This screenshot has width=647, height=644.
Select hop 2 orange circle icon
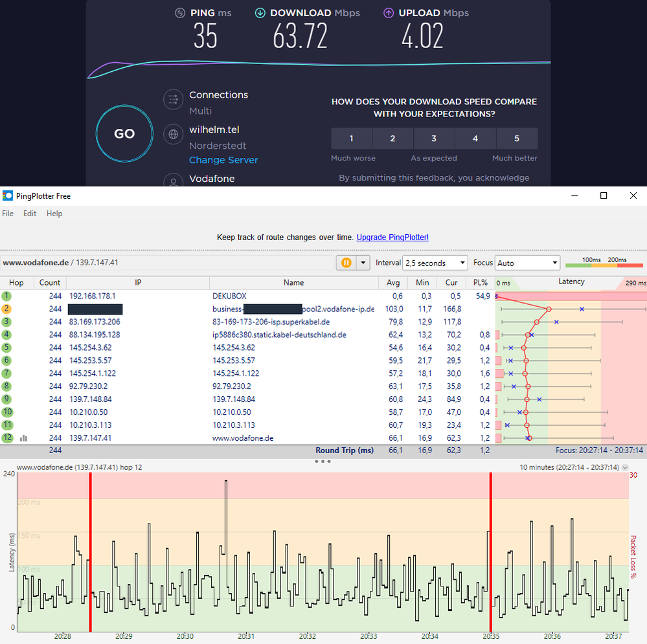point(6,309)
